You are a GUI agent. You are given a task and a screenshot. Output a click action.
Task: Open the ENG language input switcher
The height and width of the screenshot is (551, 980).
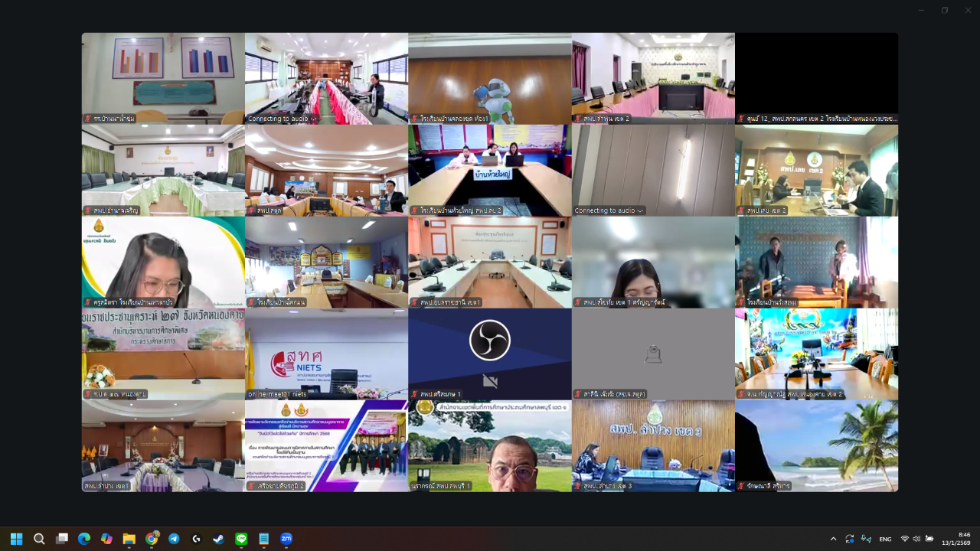[885, 539]
